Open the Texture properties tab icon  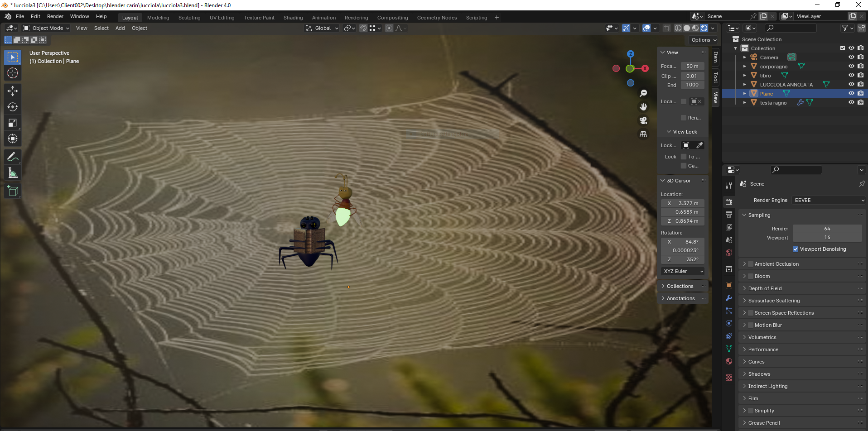729,378
